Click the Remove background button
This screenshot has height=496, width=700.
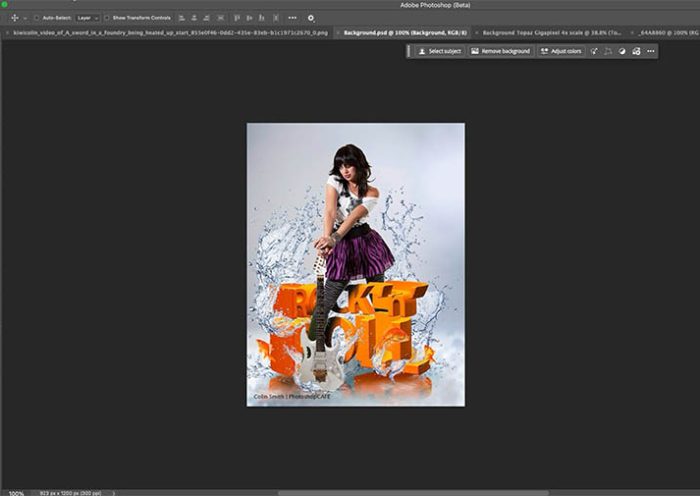(500, 51)
